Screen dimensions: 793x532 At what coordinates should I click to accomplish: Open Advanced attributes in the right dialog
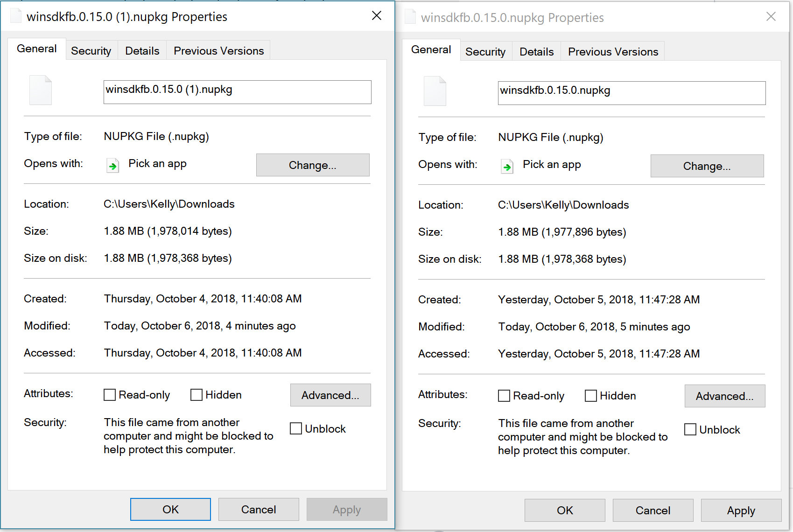coord(724,396)
